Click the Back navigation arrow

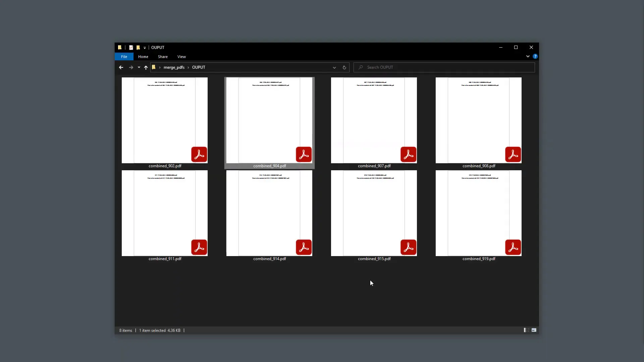(x=121, y=67)
